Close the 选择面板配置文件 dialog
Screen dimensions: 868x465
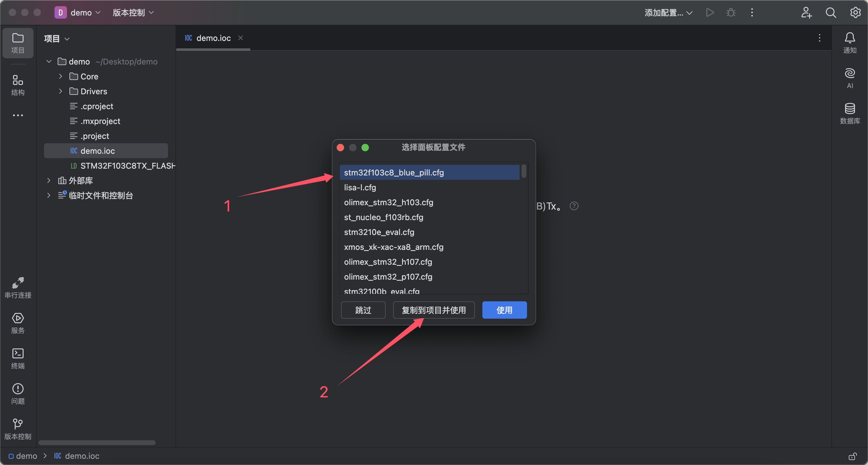click(340, 147)
